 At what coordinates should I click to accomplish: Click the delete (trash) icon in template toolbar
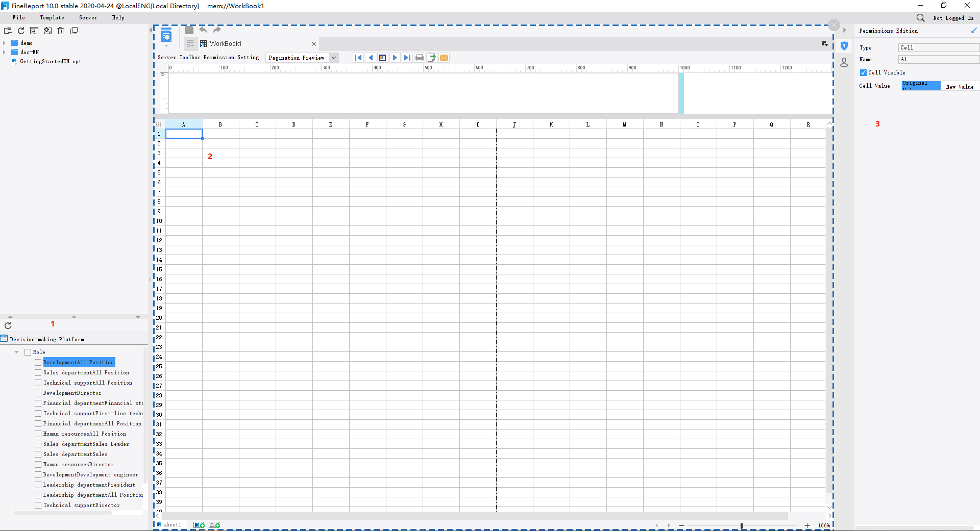(61, 31)
